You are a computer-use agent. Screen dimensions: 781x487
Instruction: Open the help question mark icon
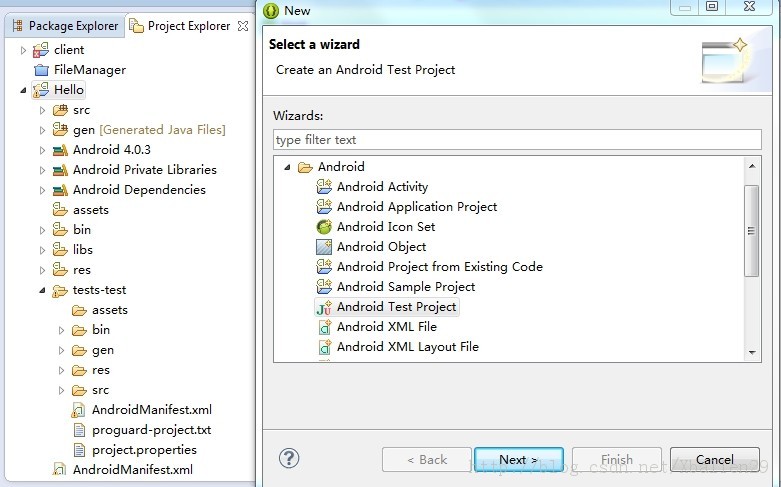(289, 458)
